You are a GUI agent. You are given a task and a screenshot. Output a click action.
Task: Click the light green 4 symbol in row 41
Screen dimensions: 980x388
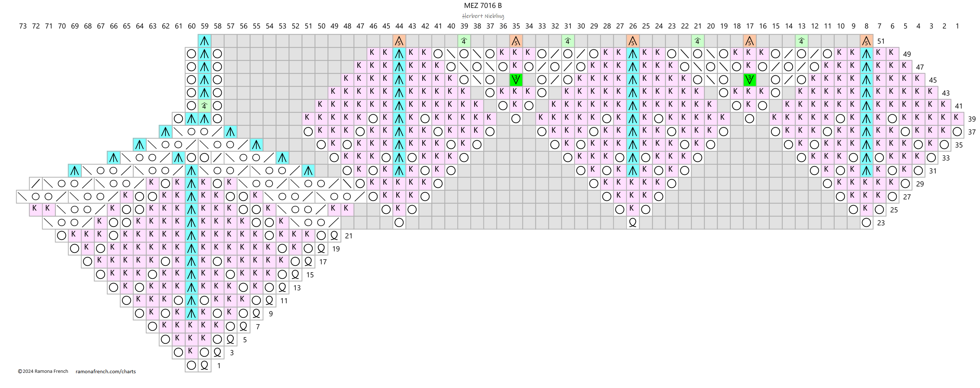click(x=204, y=106)
